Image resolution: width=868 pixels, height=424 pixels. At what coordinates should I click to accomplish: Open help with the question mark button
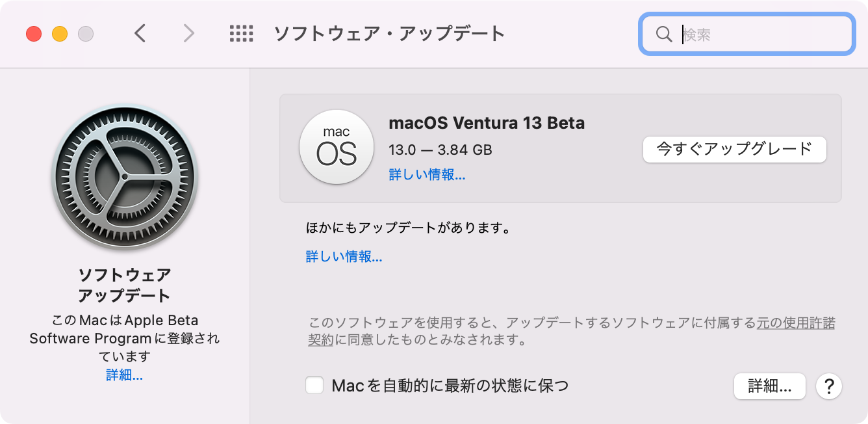pyautogui.click(x=829, y=386)
